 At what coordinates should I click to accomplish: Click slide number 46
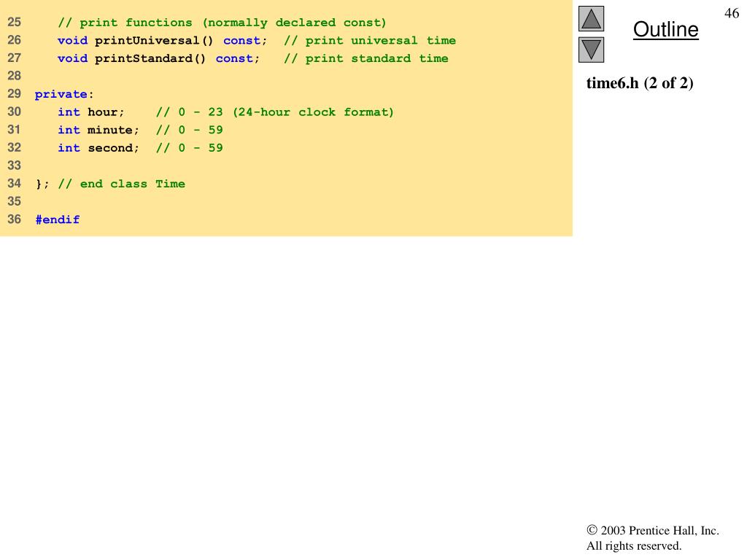(731, 13)
